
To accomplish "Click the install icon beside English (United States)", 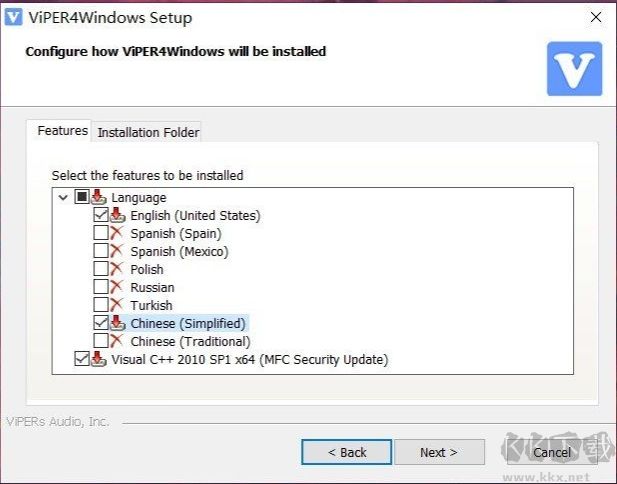I will pyautogui.click(x=118, y=215).
